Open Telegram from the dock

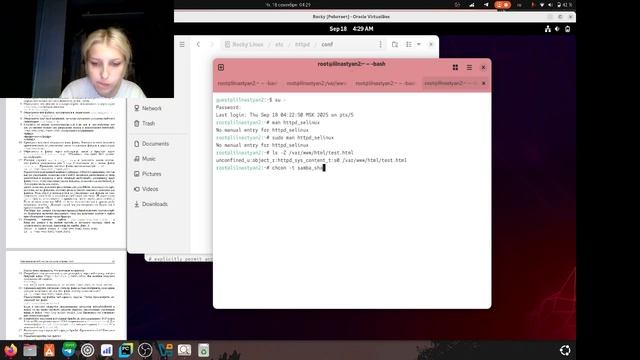click(69, 350)
